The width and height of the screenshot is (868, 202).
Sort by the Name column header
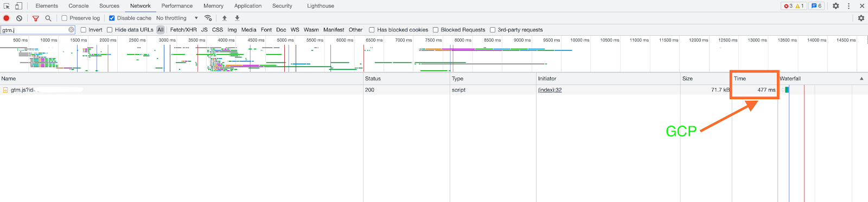pyautogui.click(x=181, y=79)
